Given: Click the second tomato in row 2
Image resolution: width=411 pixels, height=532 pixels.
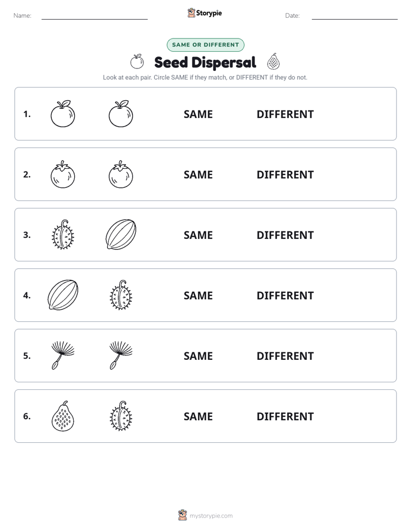Looking at the screenshot, I should [121, 174].
